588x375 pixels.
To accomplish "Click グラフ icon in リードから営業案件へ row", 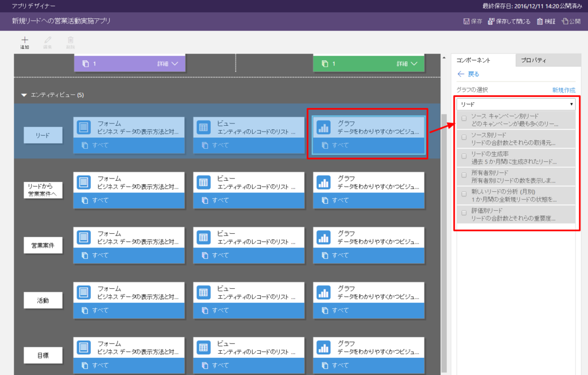I will (324, 182).
